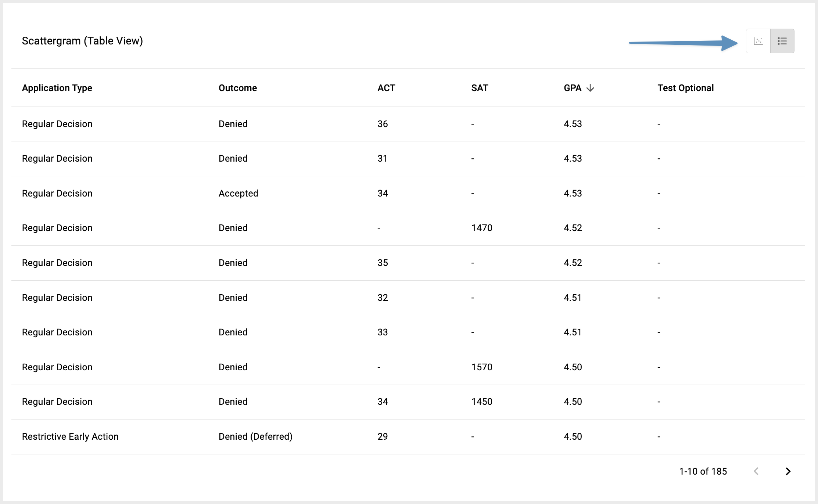Sort by SAT column header
The height and width of the screenshot is (504, 818).
[x=480, y=88]
